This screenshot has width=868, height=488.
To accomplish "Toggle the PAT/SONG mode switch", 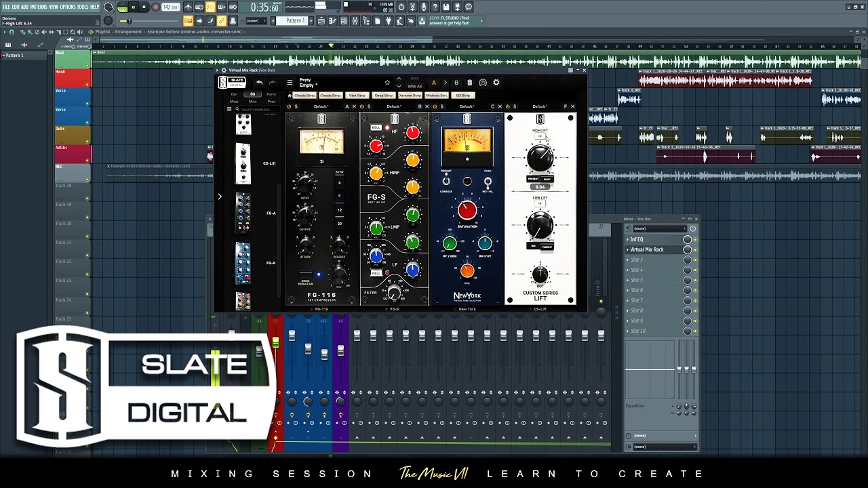I will [122, 7].
